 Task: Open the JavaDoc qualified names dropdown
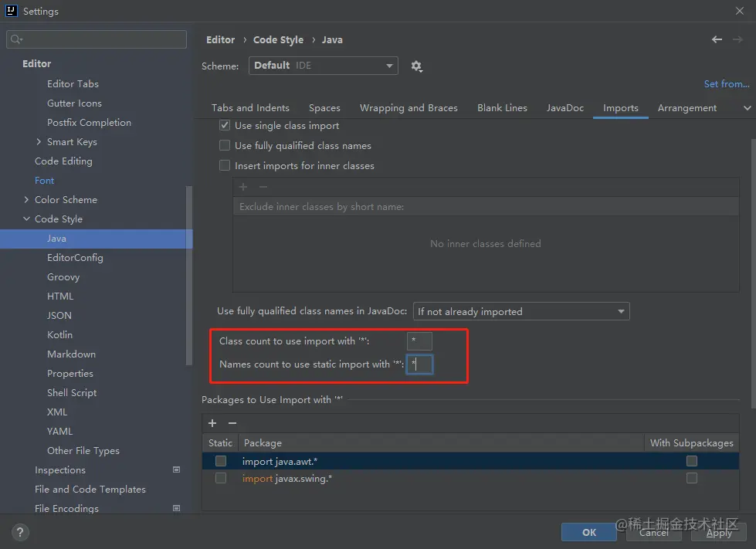(521, 311)
